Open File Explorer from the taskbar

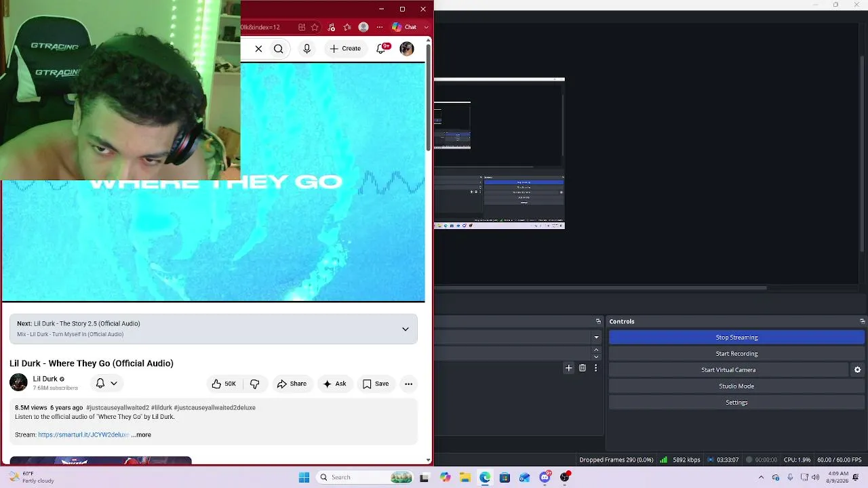pos(465,477)
